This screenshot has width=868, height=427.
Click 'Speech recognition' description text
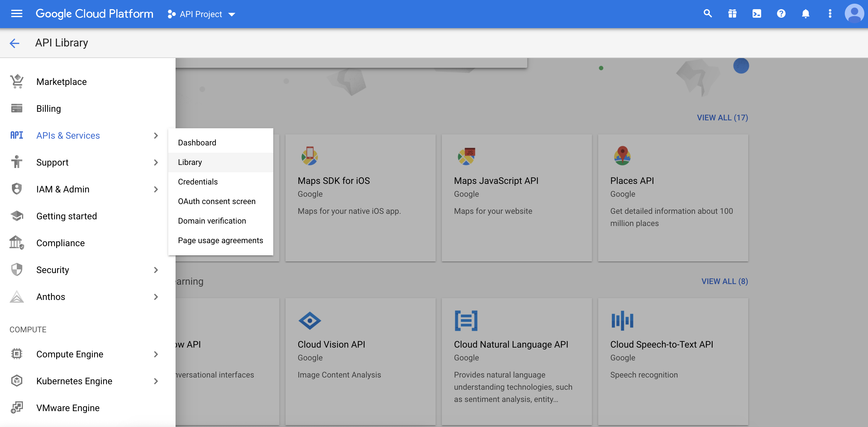pyautogui.click(x=644, y=375)
